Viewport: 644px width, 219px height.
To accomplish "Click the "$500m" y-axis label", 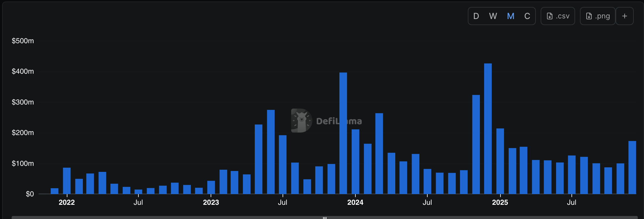I will tap(23, 41).
